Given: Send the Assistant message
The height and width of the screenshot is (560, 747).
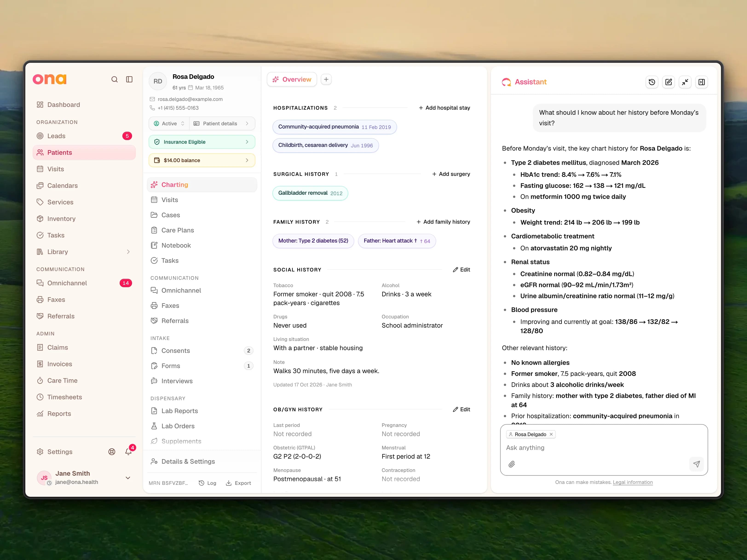Looking at the screenshot, I should point(696,464).
